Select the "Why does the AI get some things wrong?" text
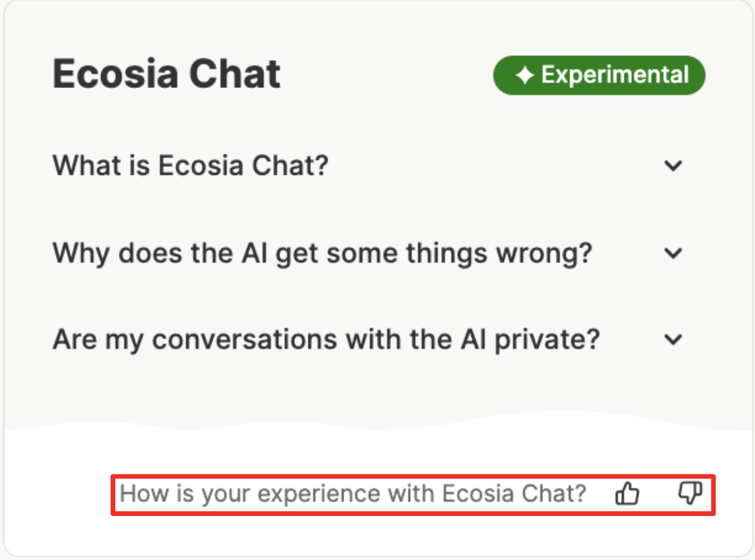Viewport: 755px width, 560px height. 323,254
